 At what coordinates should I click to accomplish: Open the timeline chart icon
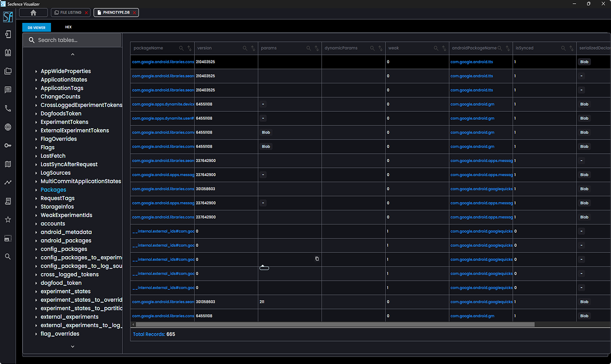8,182
